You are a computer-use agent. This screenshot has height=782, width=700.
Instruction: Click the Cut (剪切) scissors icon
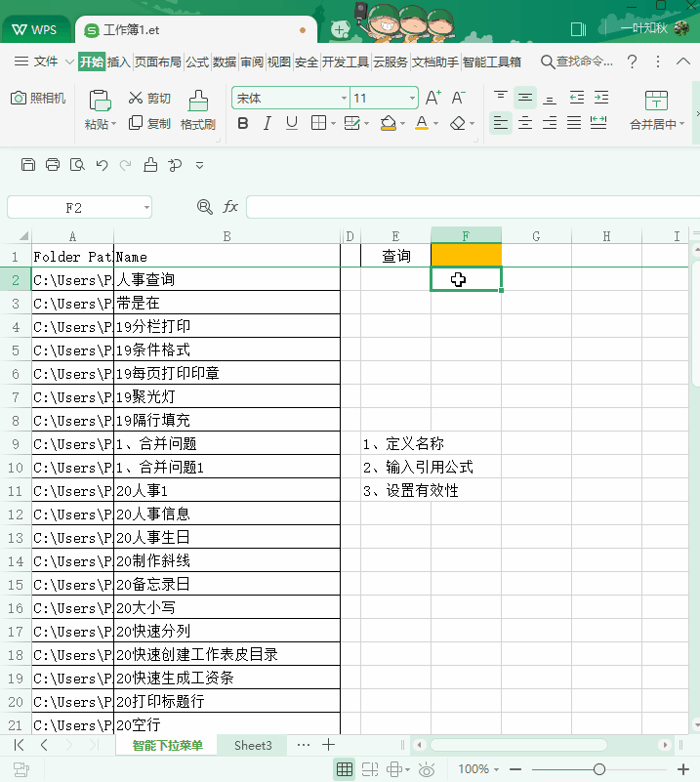point(136,98)
